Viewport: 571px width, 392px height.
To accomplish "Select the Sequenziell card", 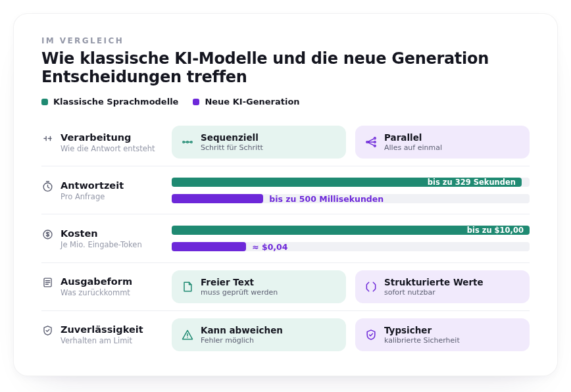I will point(259,142).
